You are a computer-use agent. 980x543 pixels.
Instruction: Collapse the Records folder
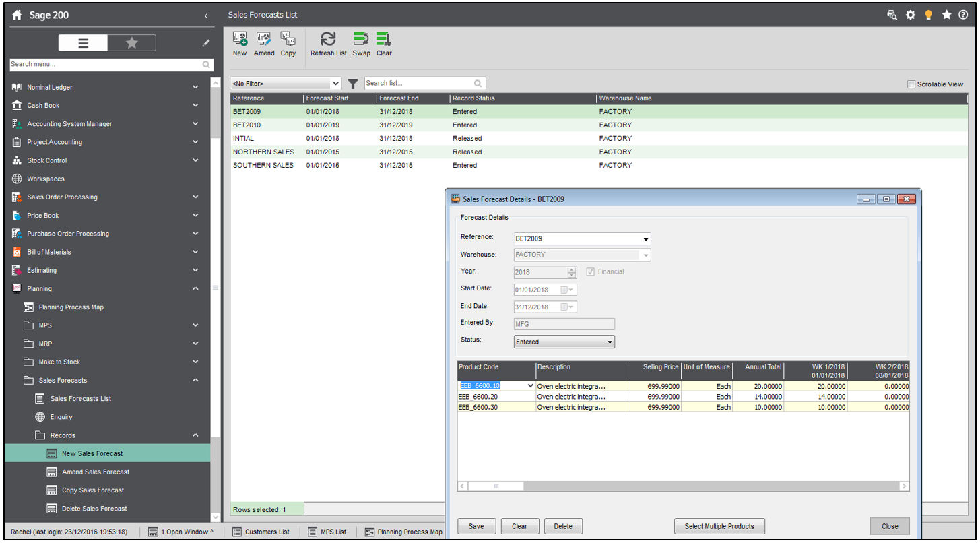[195, 435]
